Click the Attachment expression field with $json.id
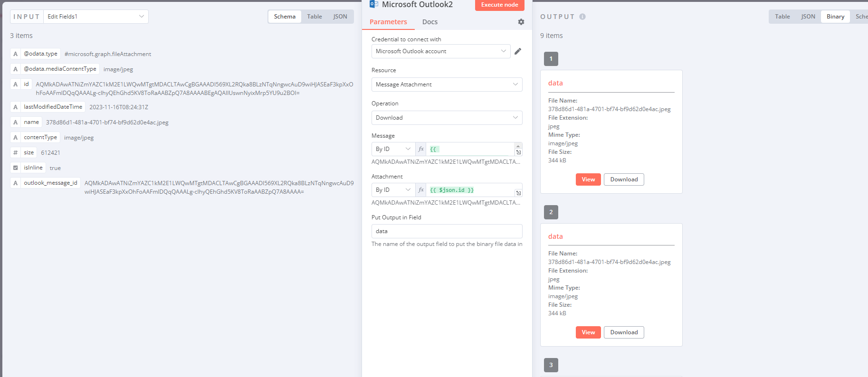This screenshot has height=377, width=868. tap(470, 190)
